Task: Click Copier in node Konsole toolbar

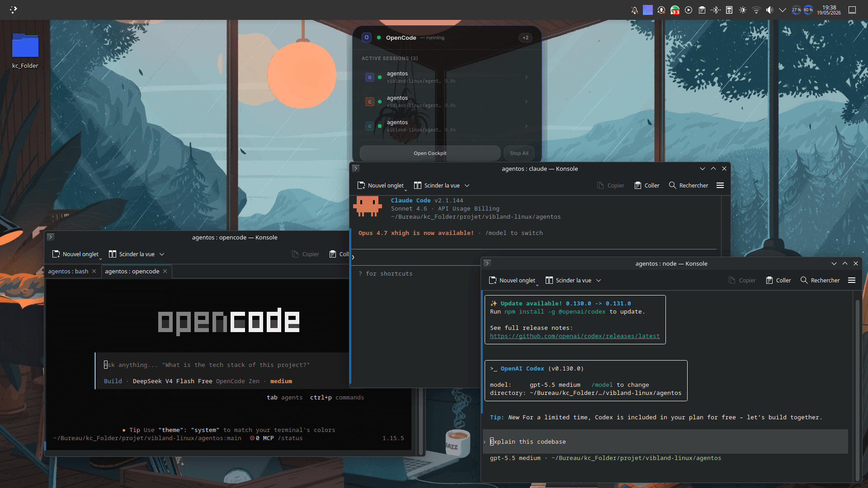Action: click(x=742, y=281)
